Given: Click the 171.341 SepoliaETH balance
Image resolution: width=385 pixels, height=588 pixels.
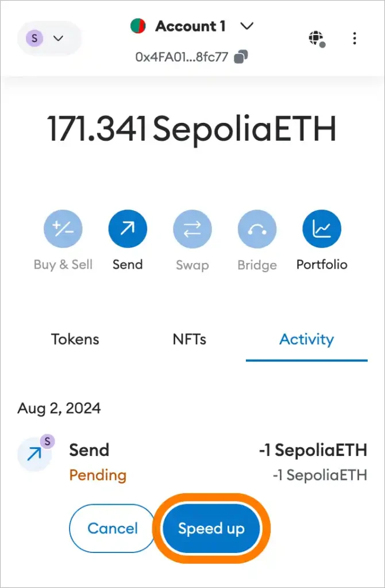Looking at the screenshot, I should (191, 129).
